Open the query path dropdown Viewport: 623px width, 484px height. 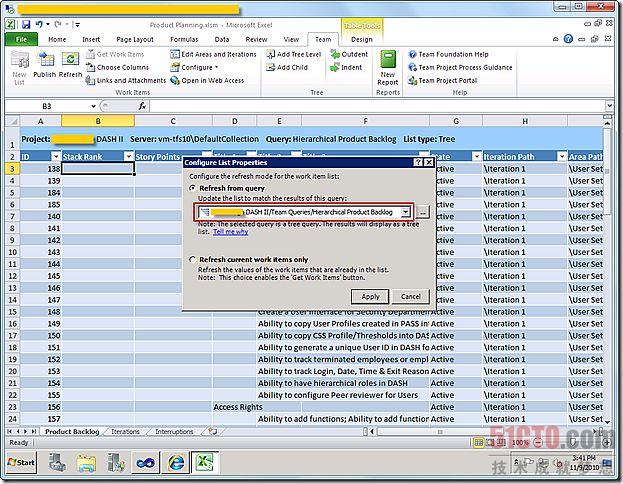[x=405, y=212]
